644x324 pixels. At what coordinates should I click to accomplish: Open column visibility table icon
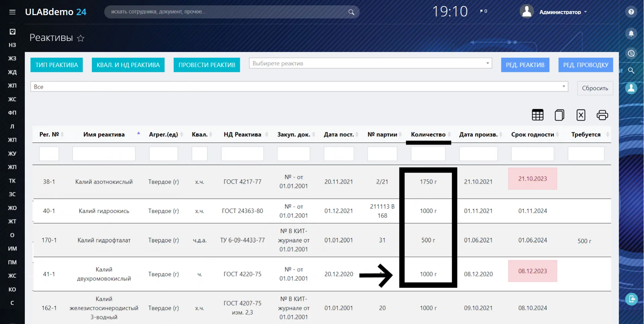538,115
